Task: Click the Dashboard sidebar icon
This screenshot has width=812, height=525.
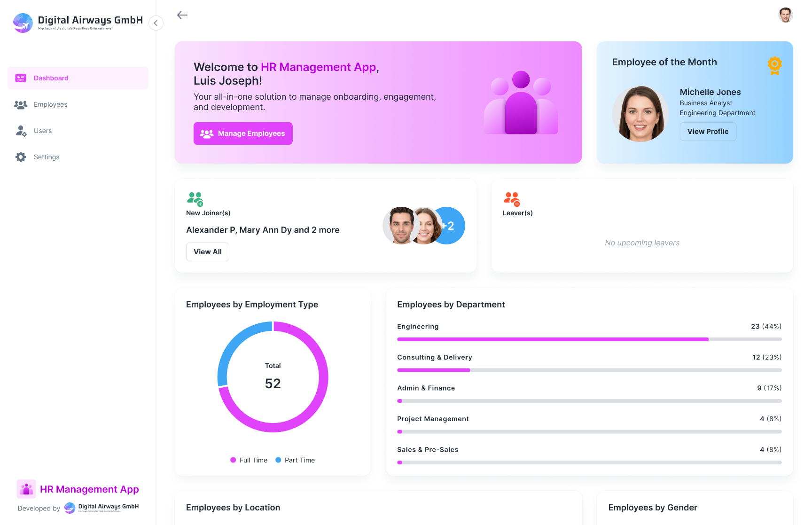Action: coord(21,78)
